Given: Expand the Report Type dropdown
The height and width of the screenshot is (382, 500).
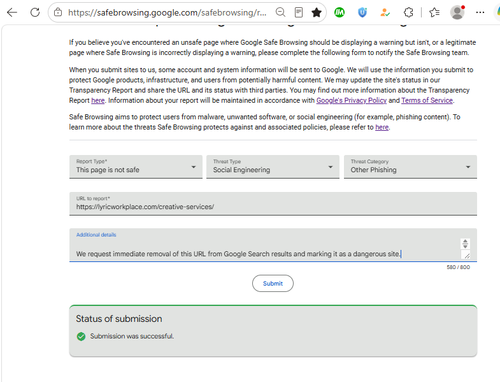Looking at the screenshot, I should [x=136, y=167].
